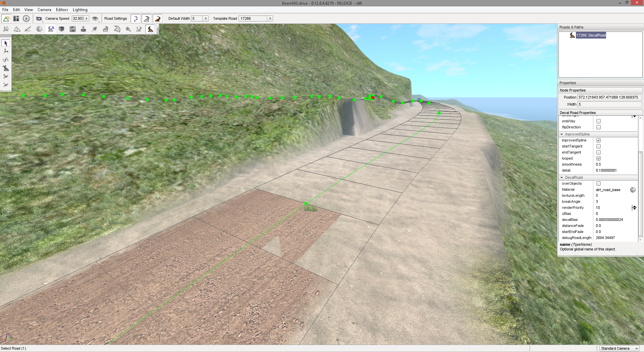
Task: Toggle show wireframe road setting icon
Action: click(147, 19)
